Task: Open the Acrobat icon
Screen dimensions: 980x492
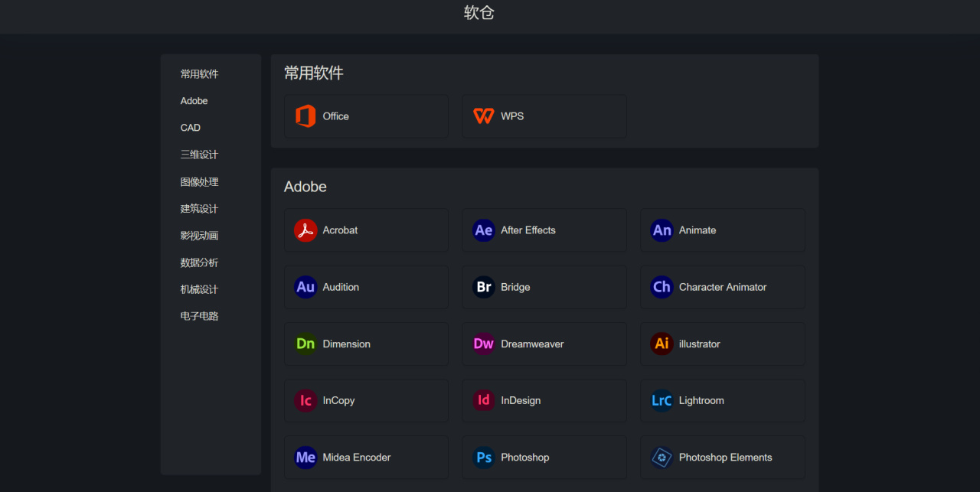Action: pos(305,230)
